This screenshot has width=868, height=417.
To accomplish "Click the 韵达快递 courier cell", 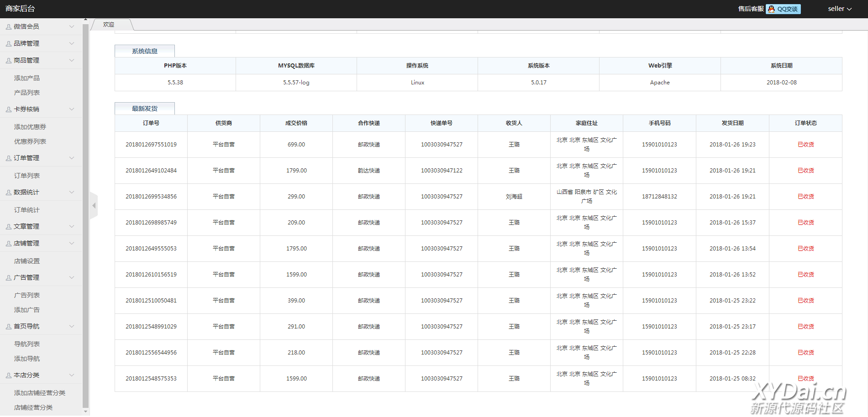I will pyautogui.click(x=369, y=171).
